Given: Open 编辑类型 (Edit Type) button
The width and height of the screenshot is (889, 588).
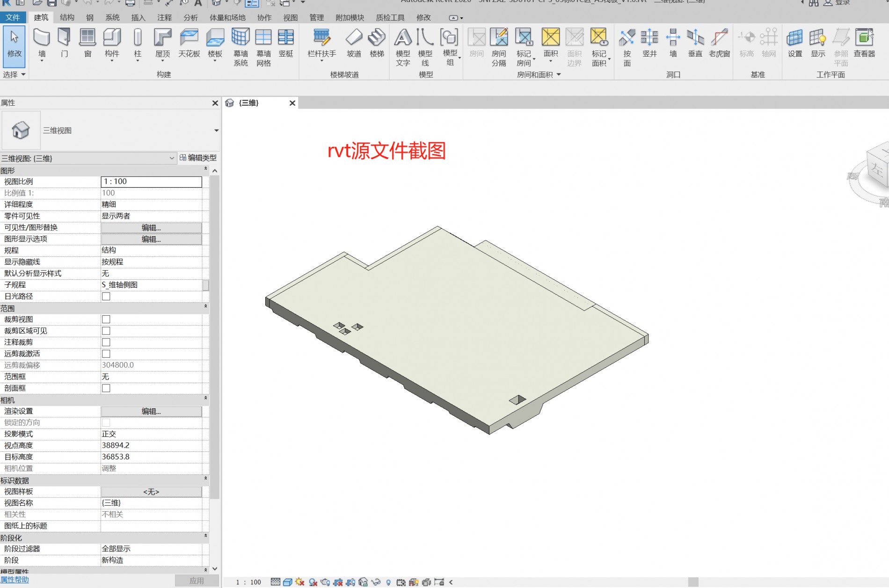Looking at the screenshot, I should tap(198, 158).
